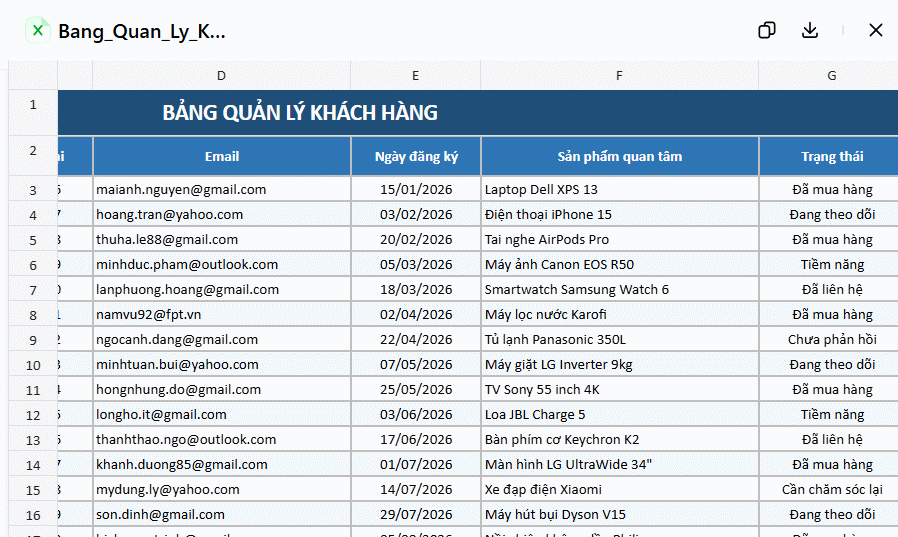898x537 pixels.
Task: Select cell maianh.nguyen@gmail.com
Action: 222,189
